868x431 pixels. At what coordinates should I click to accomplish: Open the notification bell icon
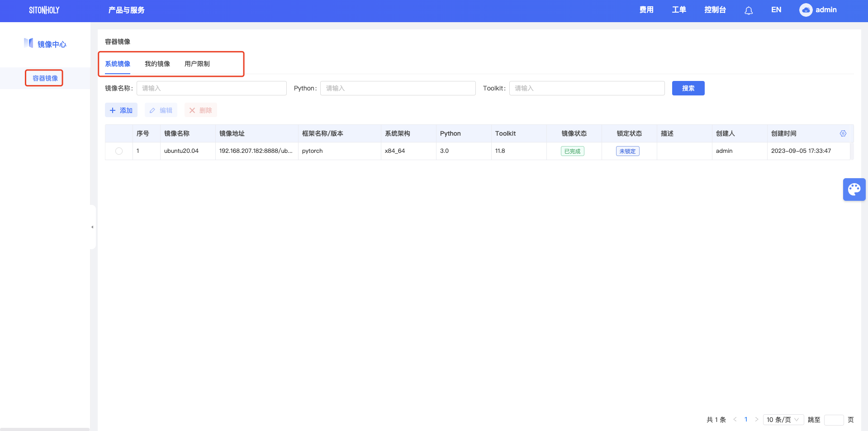pyautogui.click(x=749, y=10)
